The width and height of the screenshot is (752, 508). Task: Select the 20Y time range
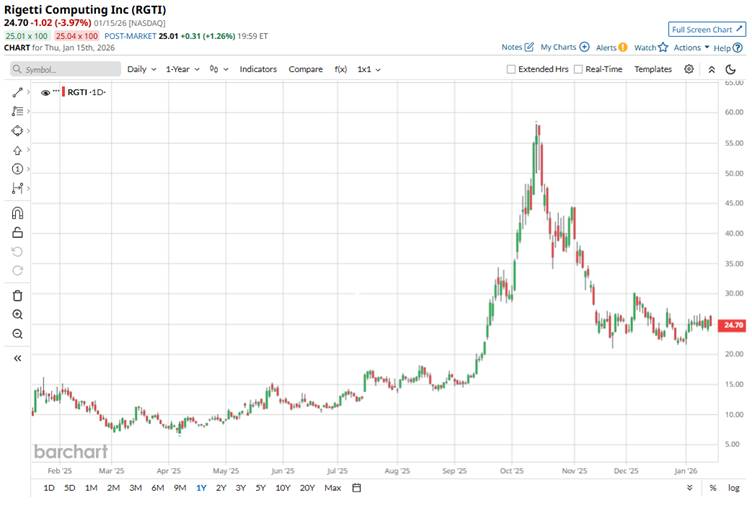click(307, 488)
